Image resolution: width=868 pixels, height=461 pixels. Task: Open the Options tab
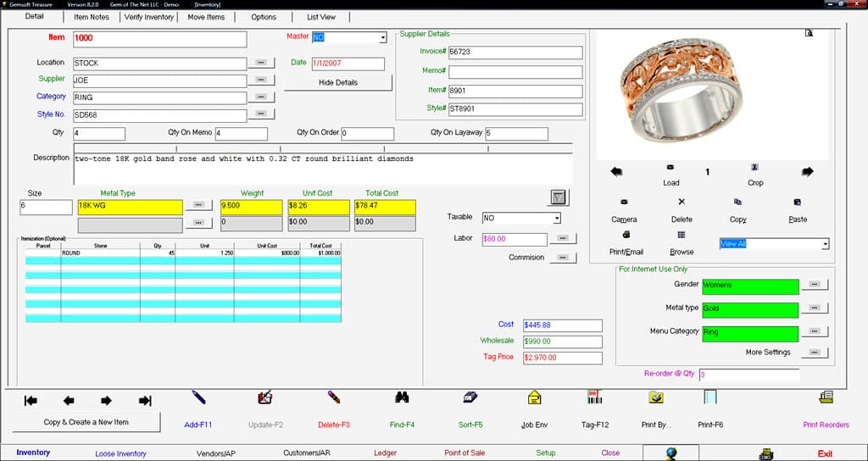pyautogui.click(x=264, y=17)
